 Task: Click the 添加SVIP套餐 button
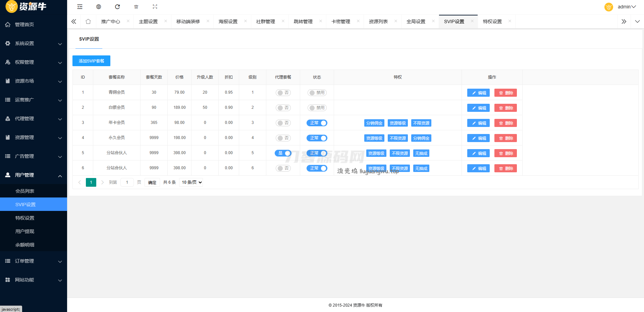[x=91, y=61]
